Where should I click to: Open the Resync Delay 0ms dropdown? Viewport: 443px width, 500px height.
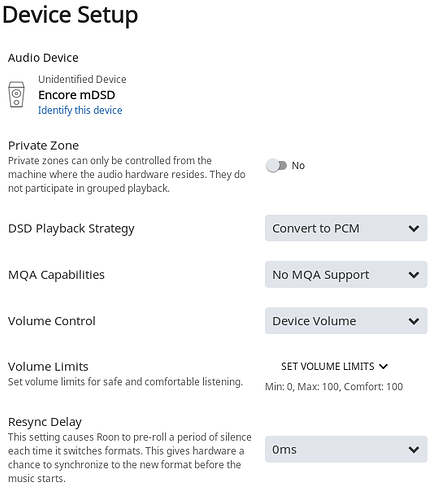pyautogui.click(x=346, y=449)
